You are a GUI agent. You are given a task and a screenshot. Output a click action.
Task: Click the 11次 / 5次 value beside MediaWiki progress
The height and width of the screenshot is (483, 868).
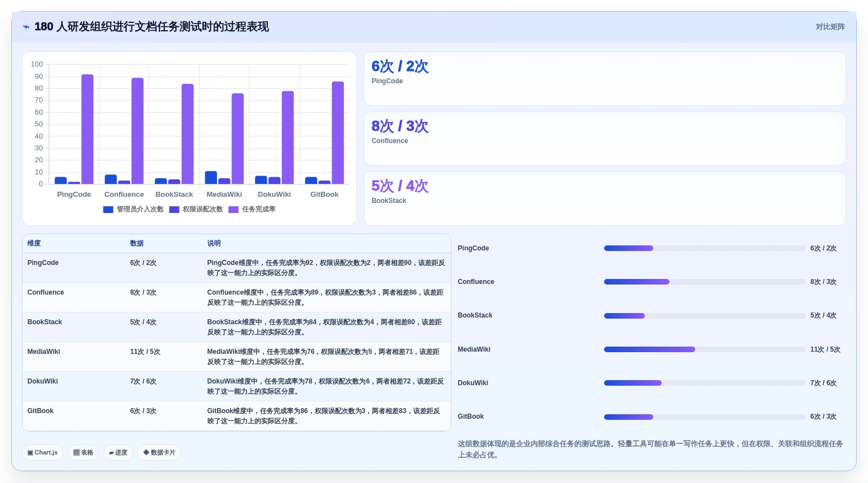tap(825, 349)
